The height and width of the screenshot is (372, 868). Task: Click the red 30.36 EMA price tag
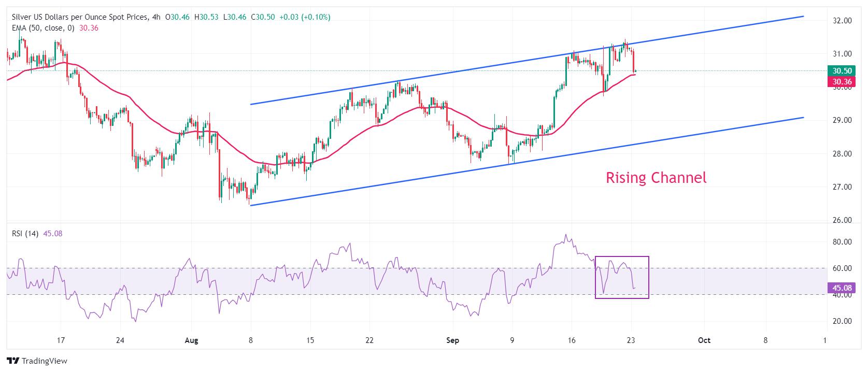click(x=840, y=82)
